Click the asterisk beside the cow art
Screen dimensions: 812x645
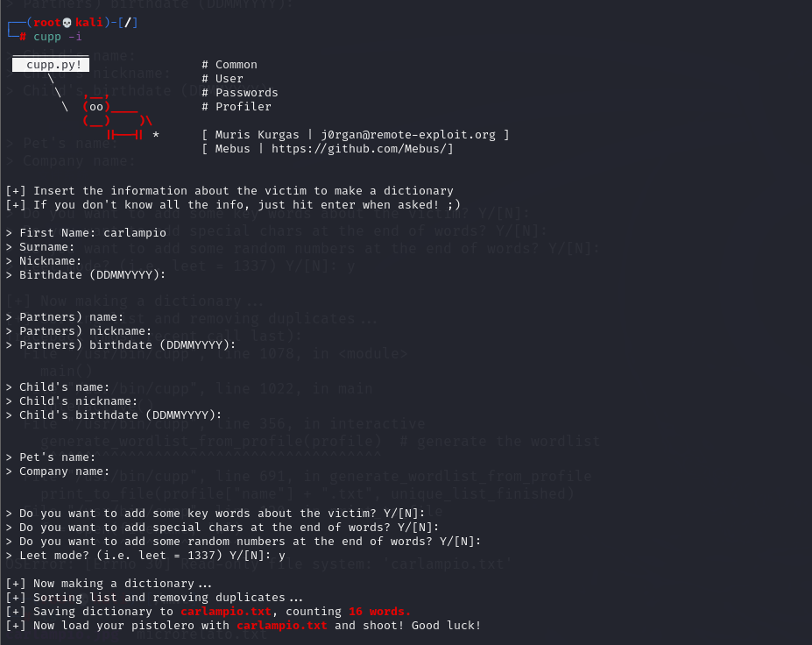click(156, 135)
